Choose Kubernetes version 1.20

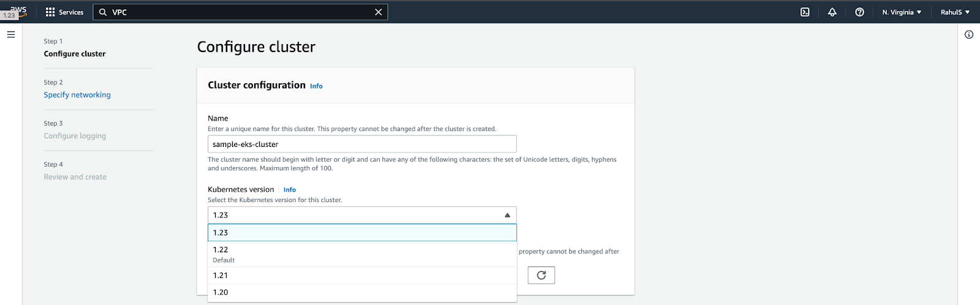362,292
